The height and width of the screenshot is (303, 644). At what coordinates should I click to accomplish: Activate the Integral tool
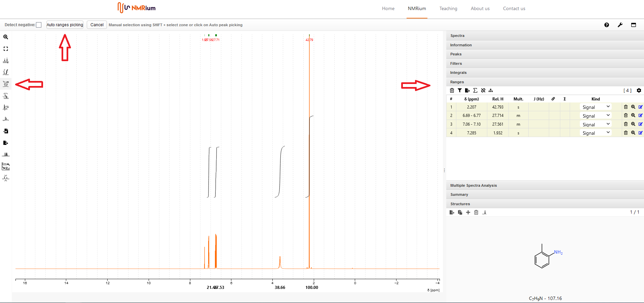(x=6, y=72)
